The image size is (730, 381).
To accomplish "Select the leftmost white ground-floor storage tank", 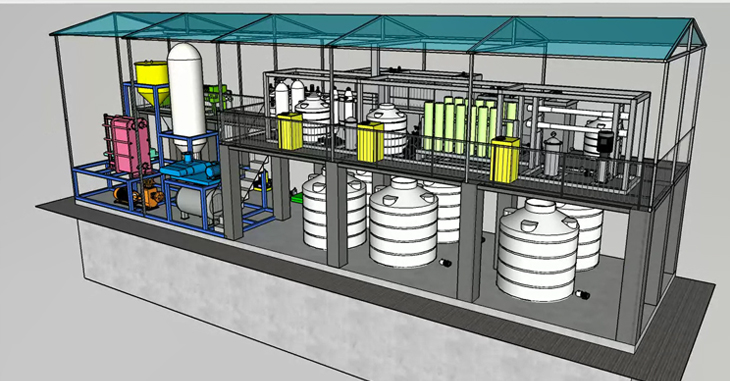I will (334, 209).
